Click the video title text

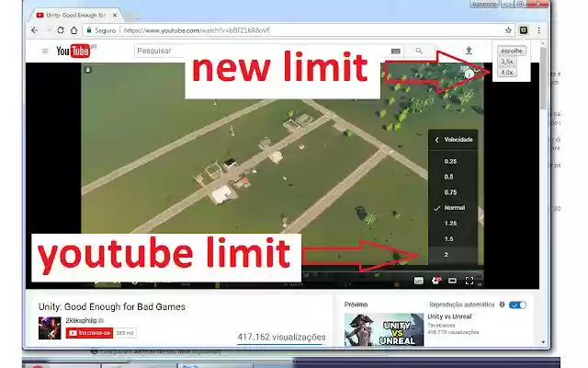tap(112, 306)
